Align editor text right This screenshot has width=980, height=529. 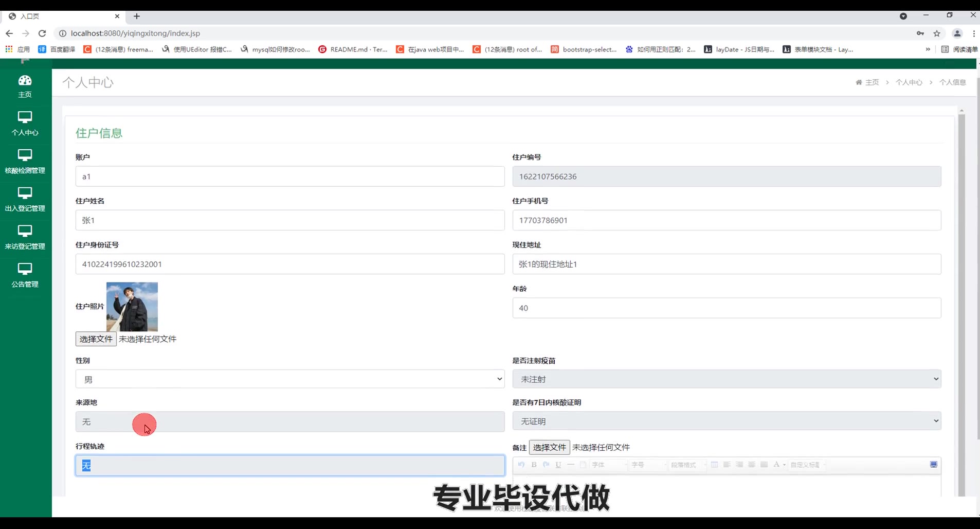pos(739,465)
